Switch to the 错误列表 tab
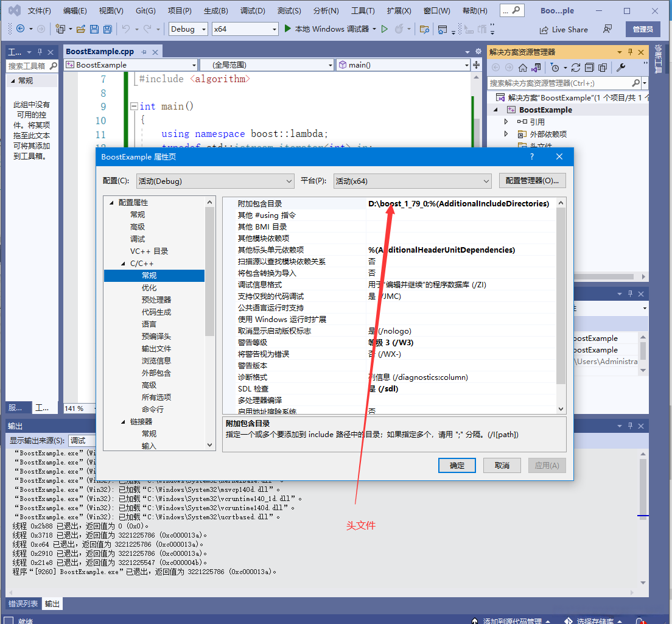Screen dimensions: 672x624 pos(23,604)
